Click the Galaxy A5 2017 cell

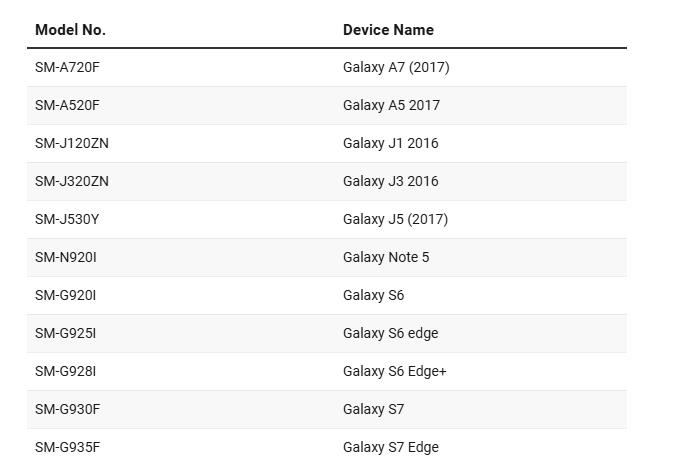391,105
